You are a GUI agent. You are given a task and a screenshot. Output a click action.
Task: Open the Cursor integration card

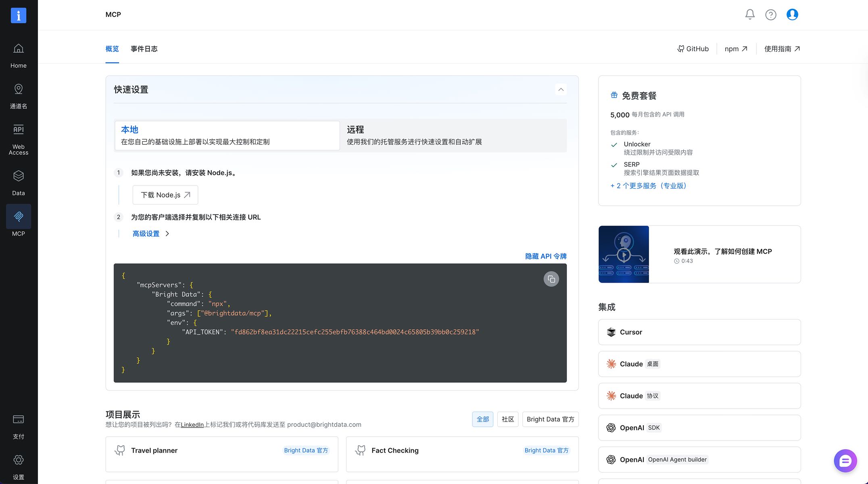[x=699, y=332]
